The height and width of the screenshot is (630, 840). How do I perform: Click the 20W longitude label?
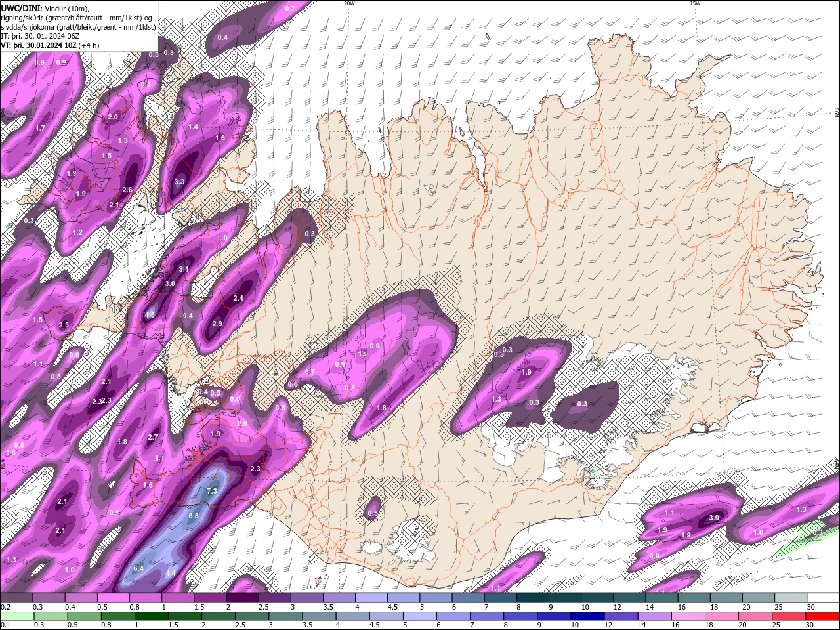click(349, 3)
